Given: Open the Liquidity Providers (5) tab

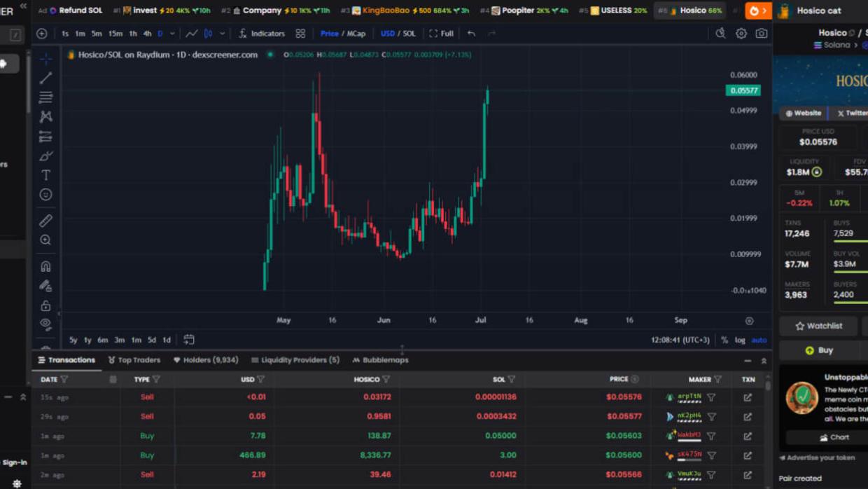Looking at the screenshot, I should (x=295, y=360).
